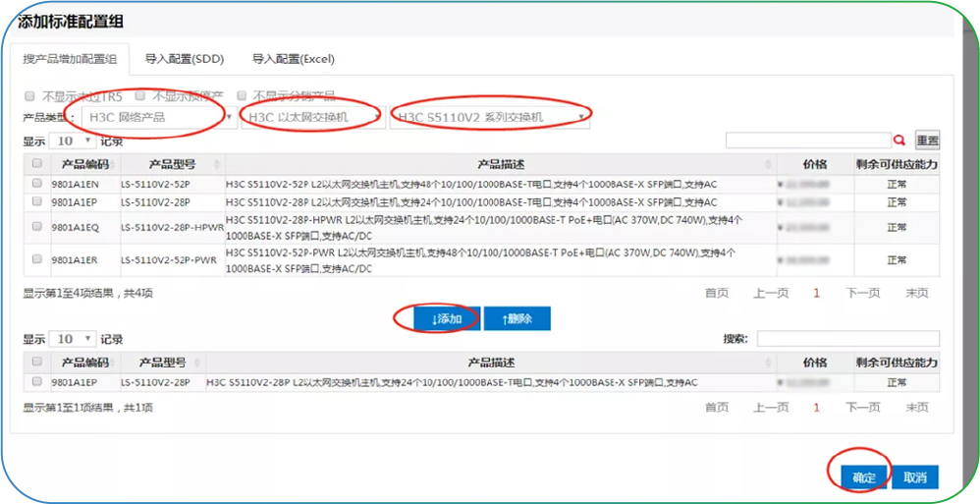Click model LS-5110V2-28P-HPWR

[x=173, y=228]
